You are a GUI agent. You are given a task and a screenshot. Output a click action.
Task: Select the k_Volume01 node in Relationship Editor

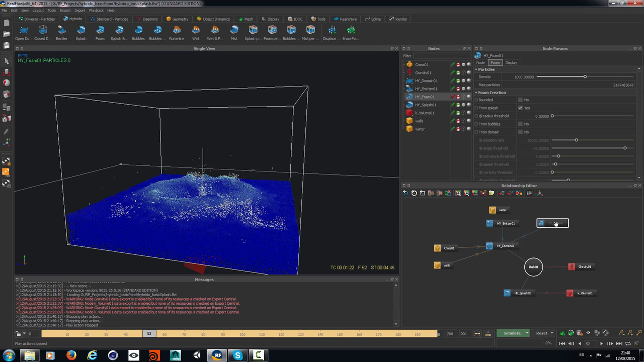coord(581,293)
